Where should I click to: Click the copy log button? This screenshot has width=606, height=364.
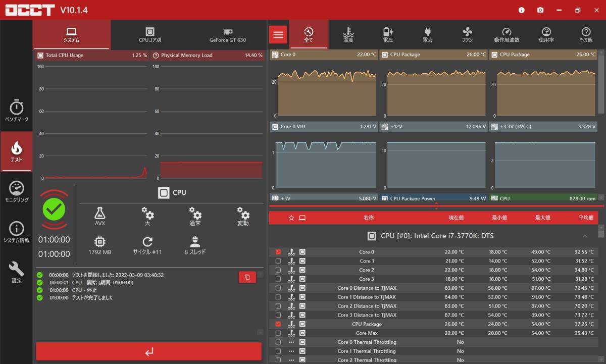point(247,277)
